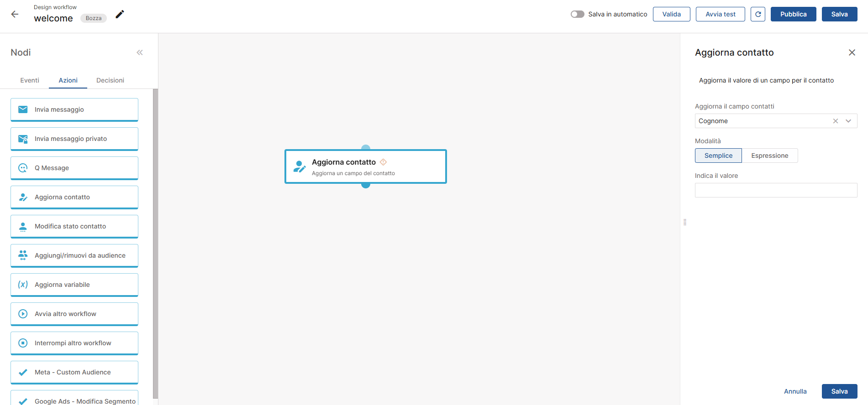Open the Eventi tab
The image size is (868, 405).
30,80
